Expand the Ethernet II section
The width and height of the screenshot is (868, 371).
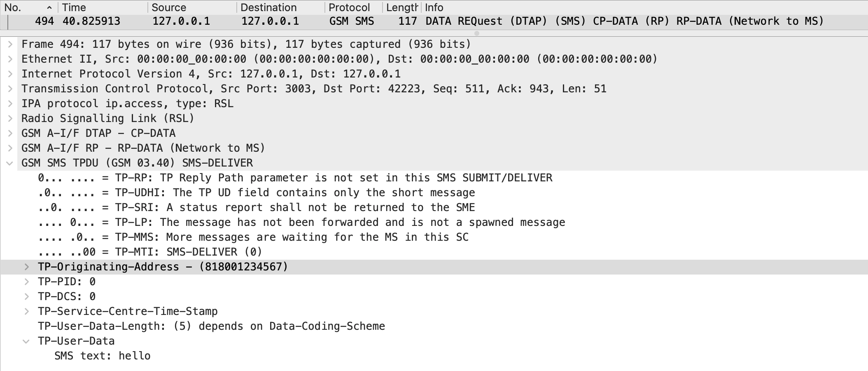[10, 59]
